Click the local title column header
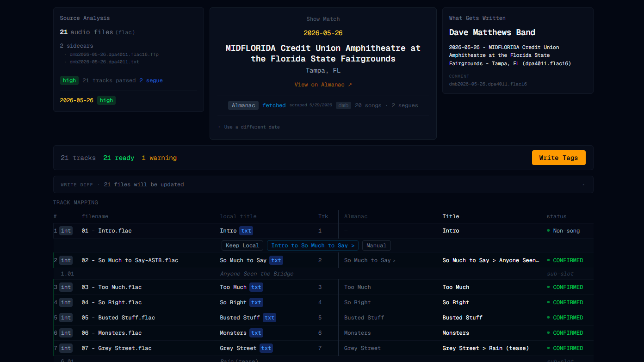 [x=238, y=216]
